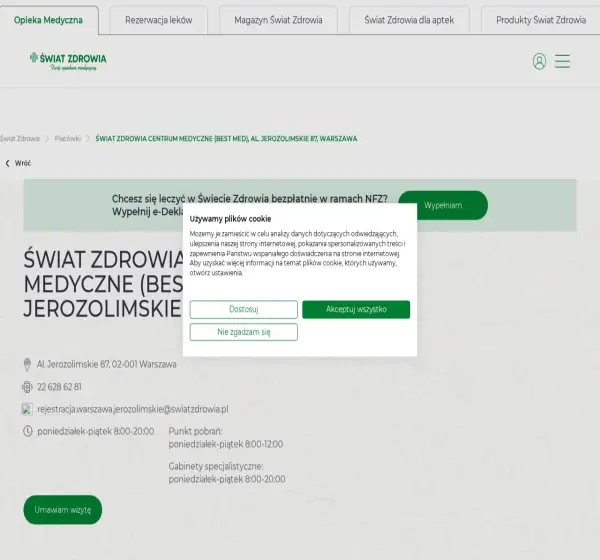The height and width of the screenshot is (560, 600).
Task: Click the Wypełniam button
Action: (x=443, y=205)
